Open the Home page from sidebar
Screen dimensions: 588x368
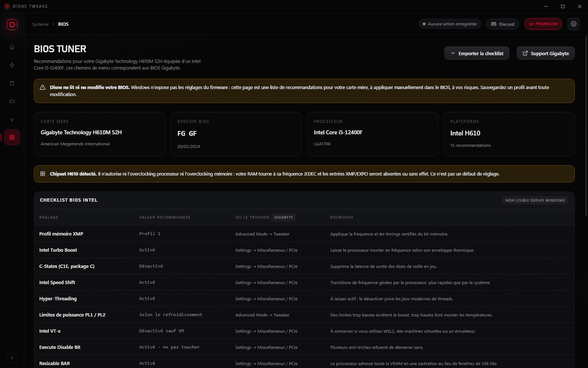(x=12, y=47)
